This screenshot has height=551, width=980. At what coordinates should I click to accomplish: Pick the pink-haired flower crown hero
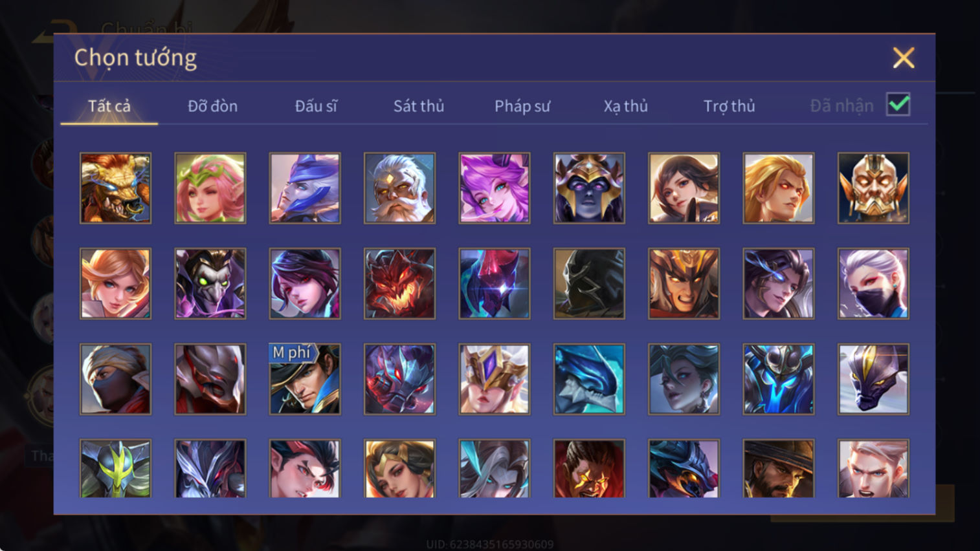(x=210, y=188)
